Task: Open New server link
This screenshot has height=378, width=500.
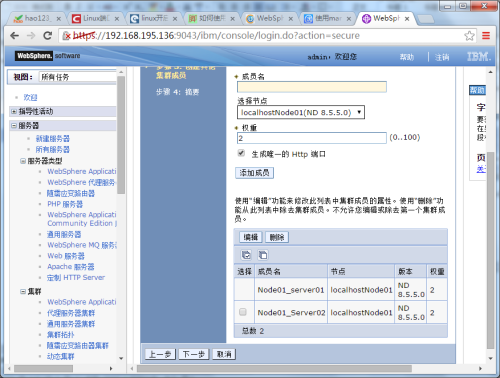Action: pyautogui.click(x=53, y=138)
